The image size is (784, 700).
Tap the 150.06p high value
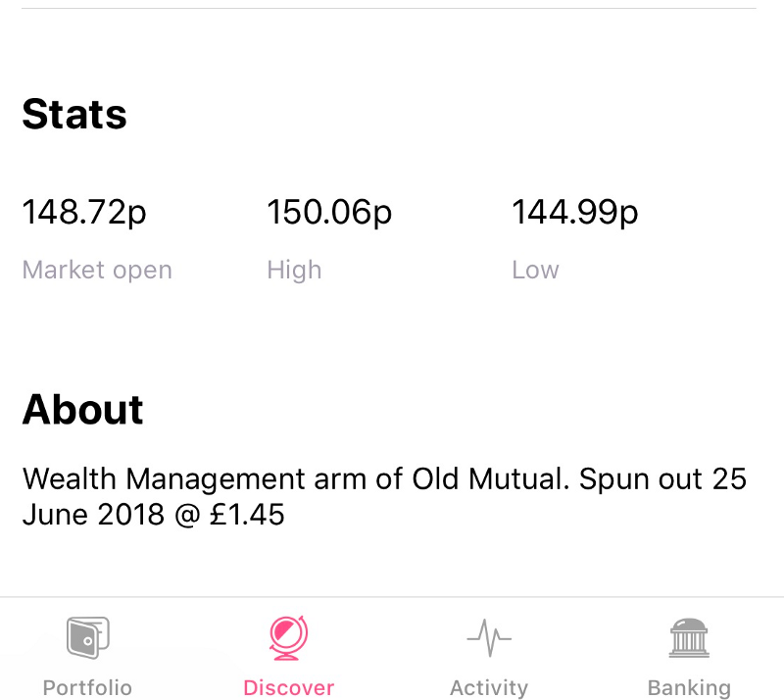click(329, 213)
